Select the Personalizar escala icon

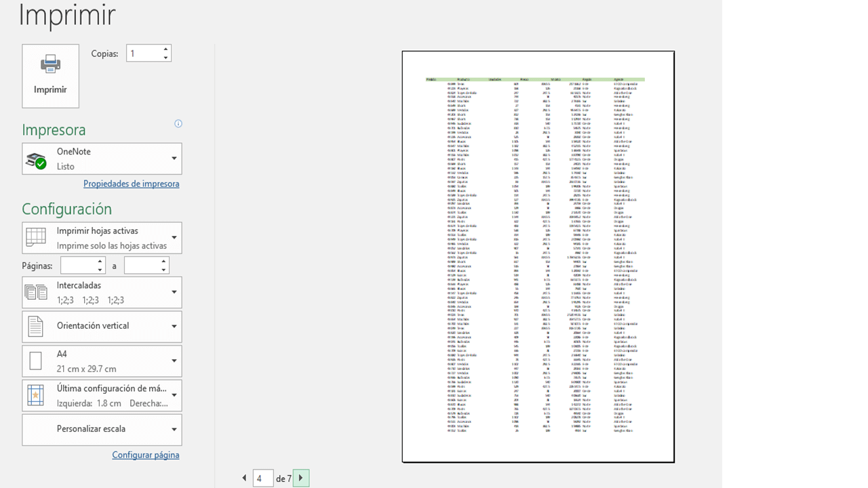click(x=37, y=429)
